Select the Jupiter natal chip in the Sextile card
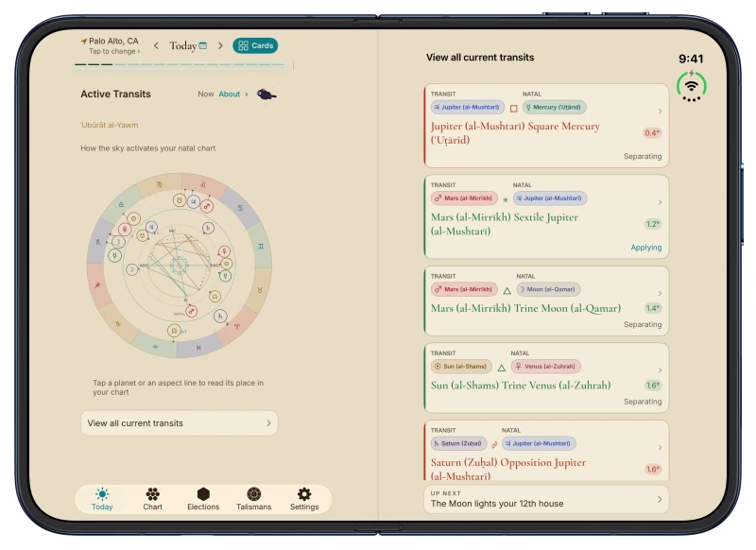756x550 pixels. [x=550, y=198]
